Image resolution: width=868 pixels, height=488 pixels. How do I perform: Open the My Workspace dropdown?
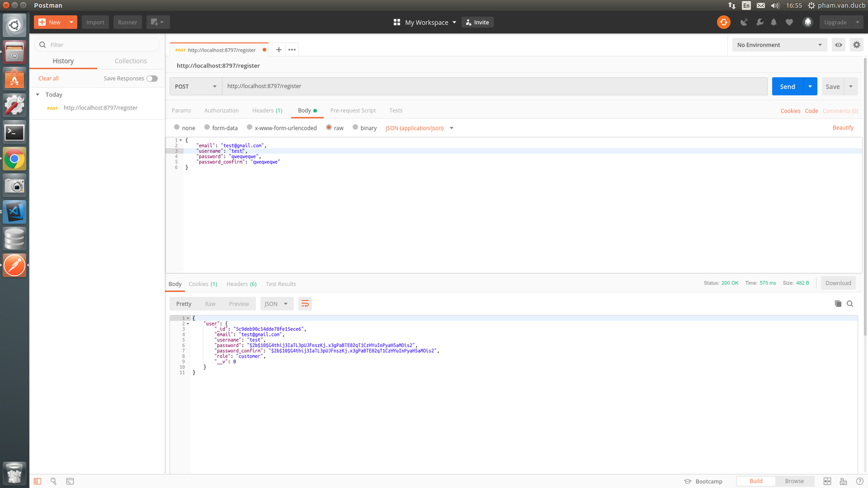point(430,22)
